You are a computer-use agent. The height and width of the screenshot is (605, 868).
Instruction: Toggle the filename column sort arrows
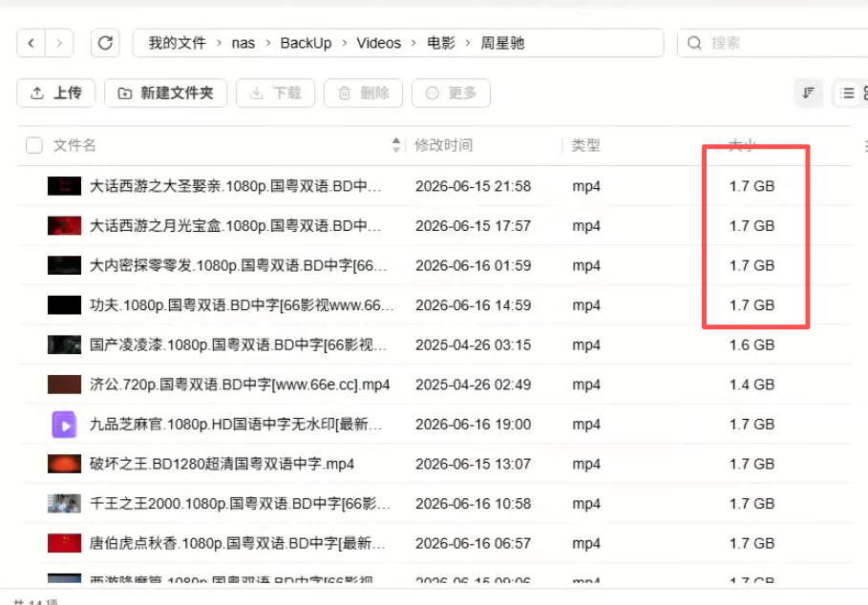(x=395, y=145)
